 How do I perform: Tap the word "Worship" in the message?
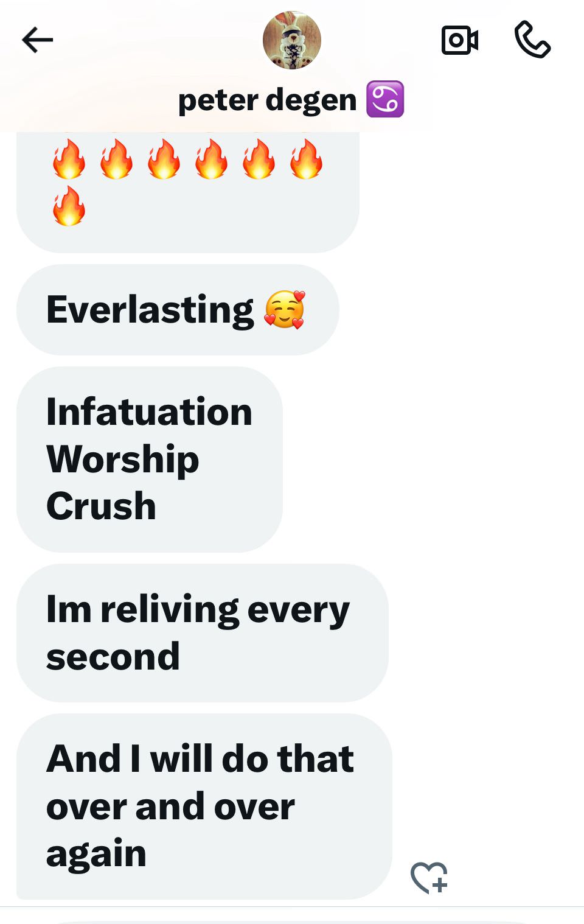point(123,460)
